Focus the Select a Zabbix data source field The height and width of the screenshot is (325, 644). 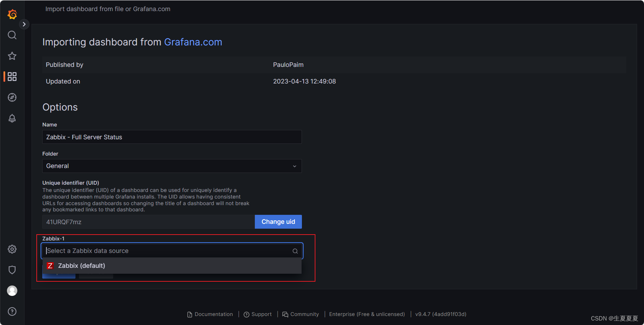[x=172, y=251]
